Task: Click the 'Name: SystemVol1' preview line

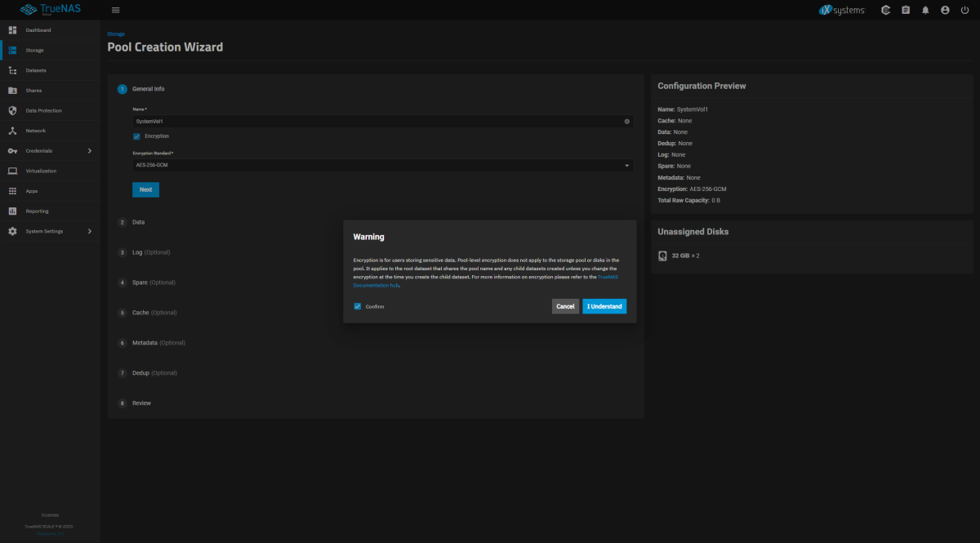Action: coord(683,109)
